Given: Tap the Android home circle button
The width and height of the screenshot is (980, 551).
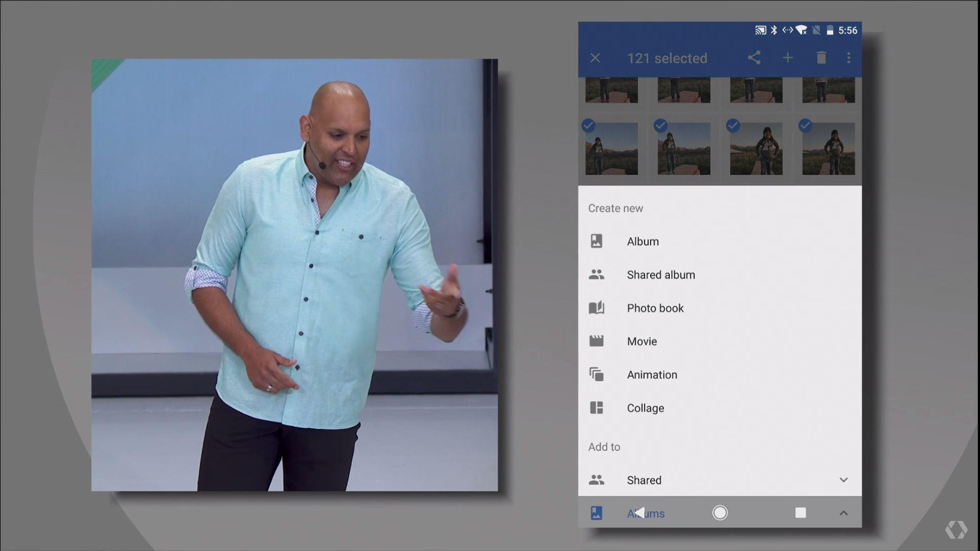Looking at the screenshot, I should point(720,512).
